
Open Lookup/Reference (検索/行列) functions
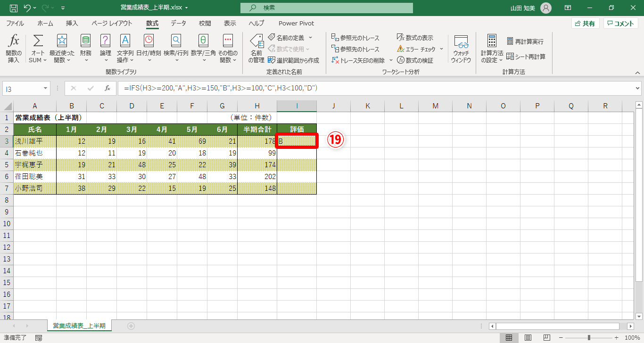coord(176,49)
